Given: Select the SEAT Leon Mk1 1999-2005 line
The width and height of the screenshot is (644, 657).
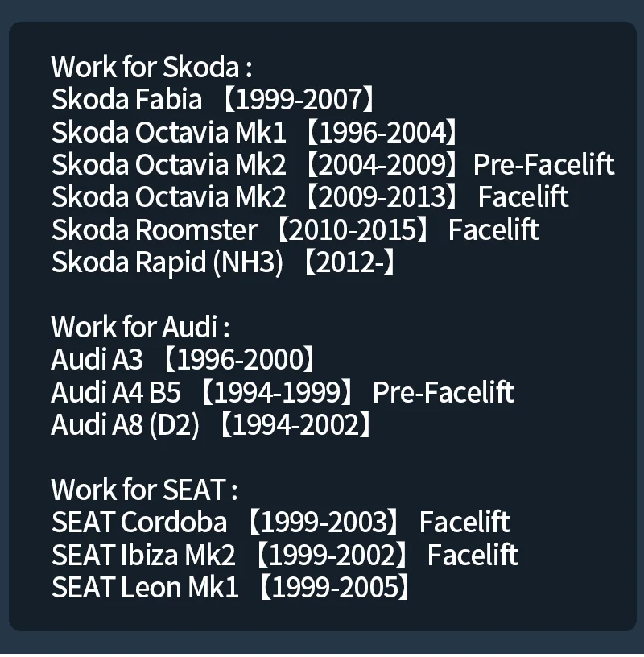Looking at the screenshot, I should click(231, 587).
